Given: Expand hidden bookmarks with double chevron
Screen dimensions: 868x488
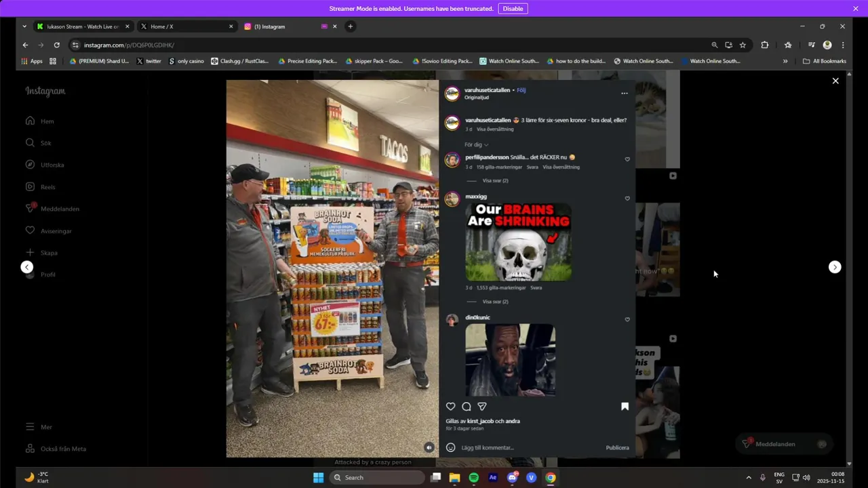Looking at the screenshot, I should point(785,61).
